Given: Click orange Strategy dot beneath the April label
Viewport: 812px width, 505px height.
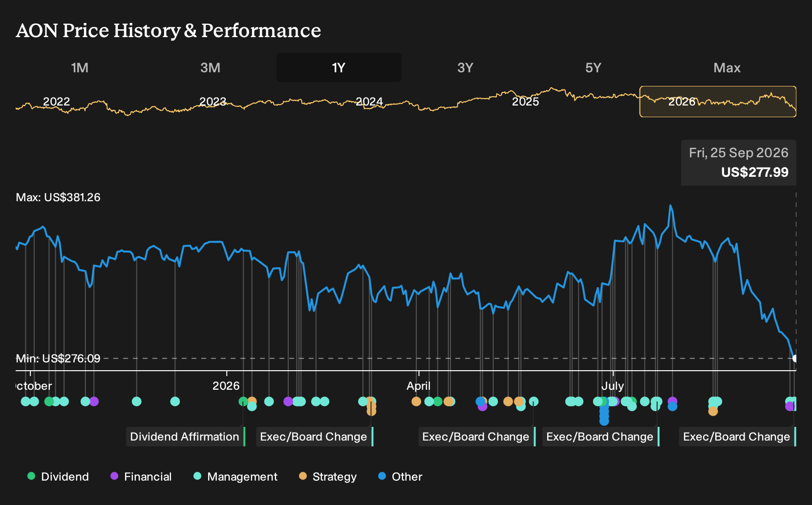Looking at the screenshot, I should coord(416,401).
